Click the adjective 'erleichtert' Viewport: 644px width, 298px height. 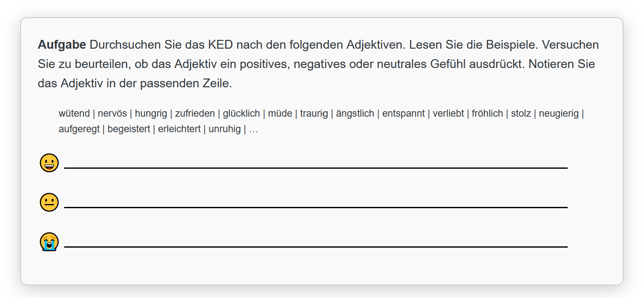click(x=179, y=129)
